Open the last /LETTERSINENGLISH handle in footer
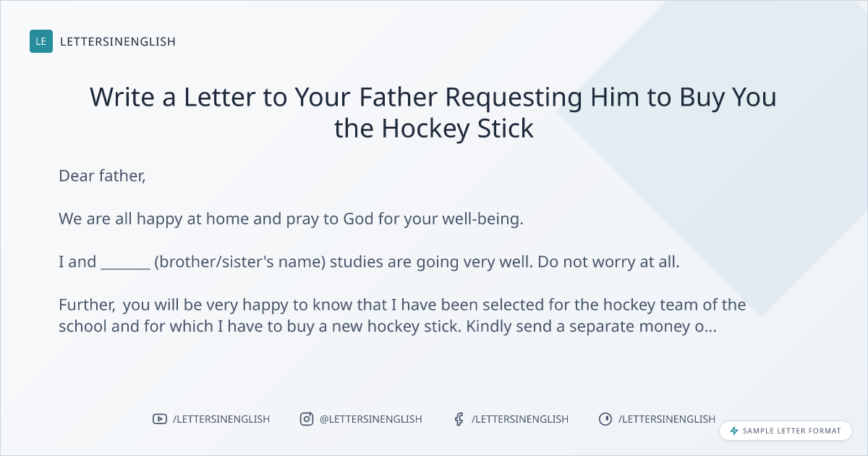 (666, 419)
